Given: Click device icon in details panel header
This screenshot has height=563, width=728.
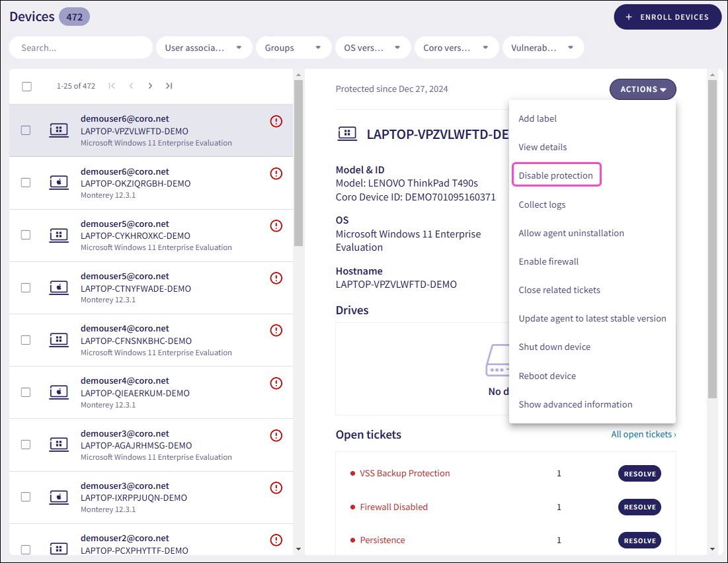Looking at the screenshot, I should click(x=347, y=134).
